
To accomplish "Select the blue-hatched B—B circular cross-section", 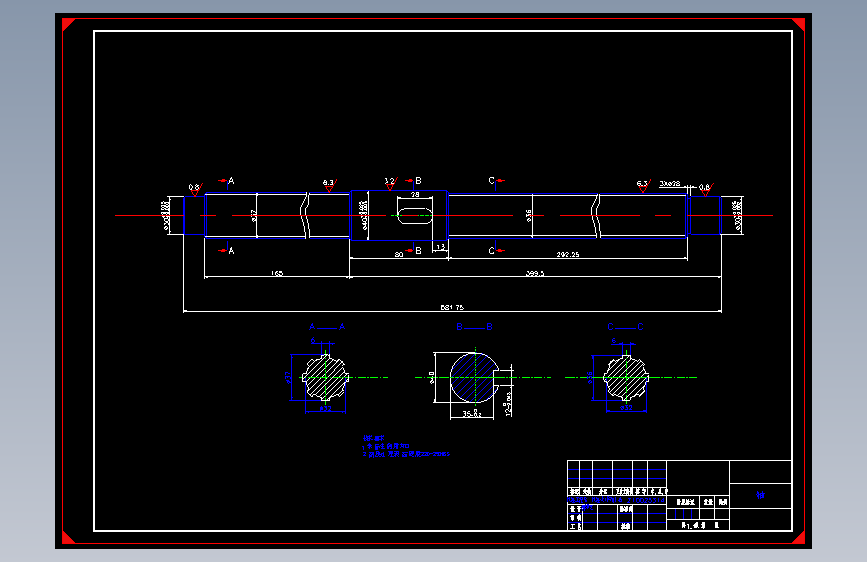I will tap(474, 377).
